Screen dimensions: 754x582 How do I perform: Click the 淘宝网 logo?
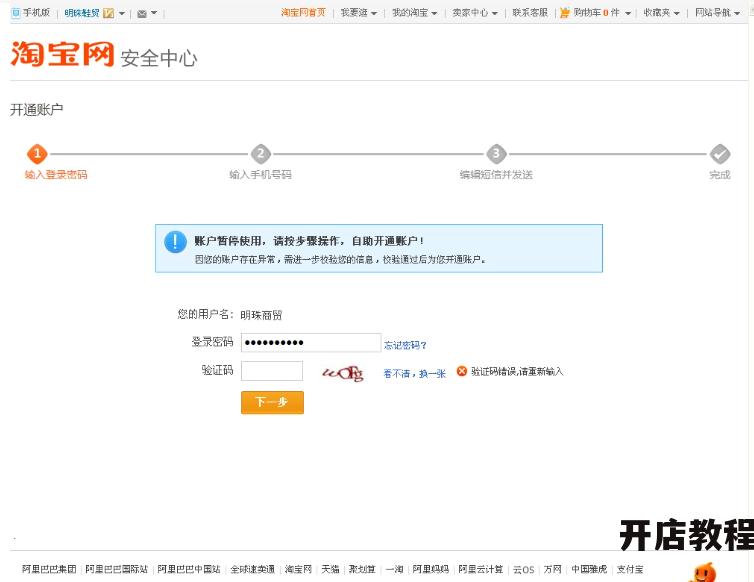(62, 54)
